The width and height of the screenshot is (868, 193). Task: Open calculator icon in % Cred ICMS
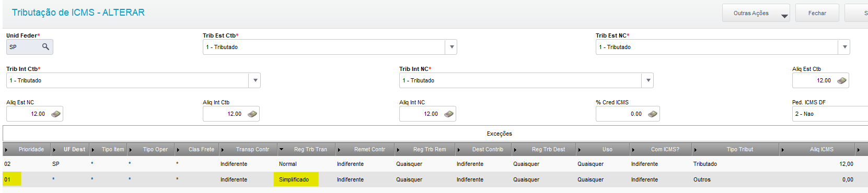click(x=653, y=114)
